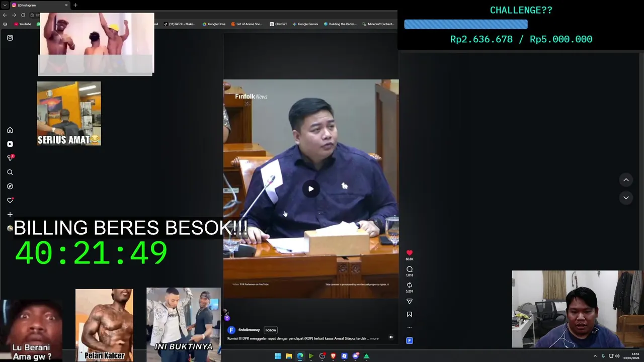Open Minecraft Enchant bookmark

(378, 24)
